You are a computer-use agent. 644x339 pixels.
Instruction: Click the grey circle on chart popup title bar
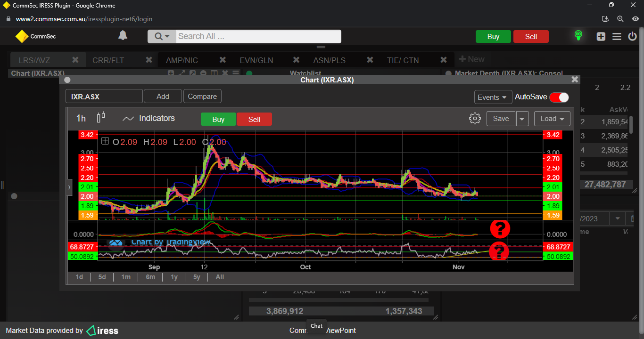(x=67, y=80)
